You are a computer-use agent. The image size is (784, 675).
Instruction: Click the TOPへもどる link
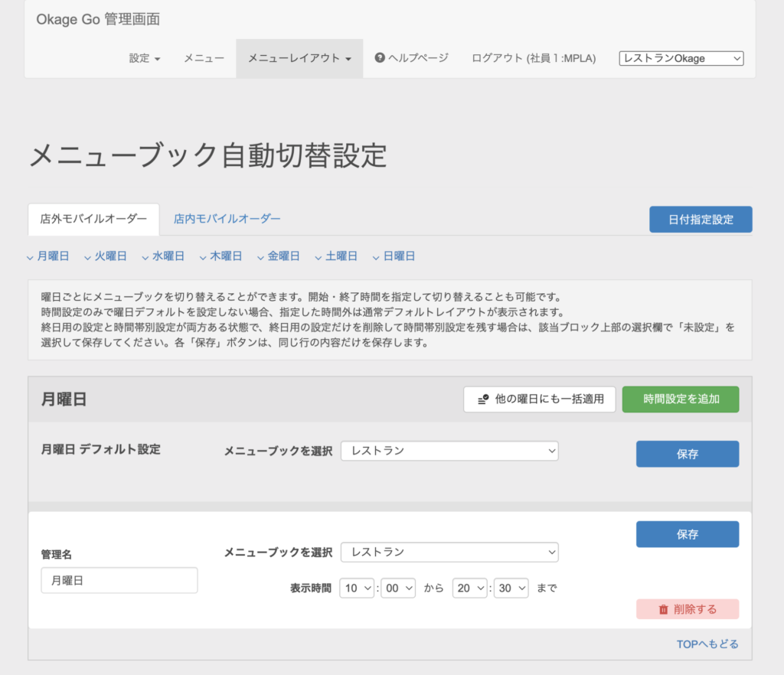pos(707,644)
